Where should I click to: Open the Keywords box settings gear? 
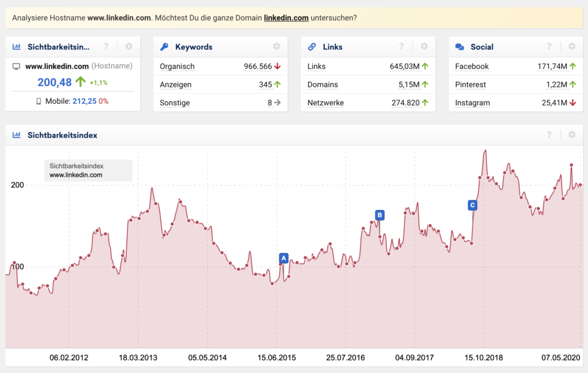276,46
